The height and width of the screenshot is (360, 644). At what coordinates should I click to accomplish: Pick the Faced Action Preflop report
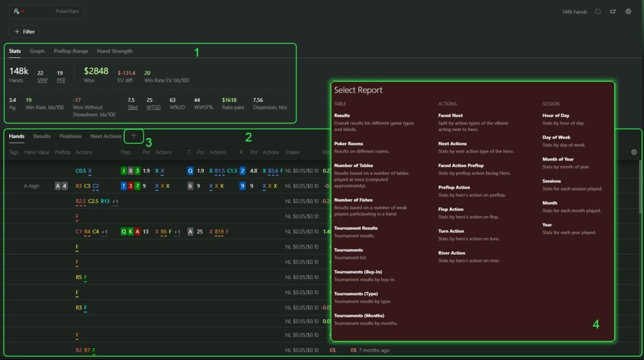click(461, 165)
